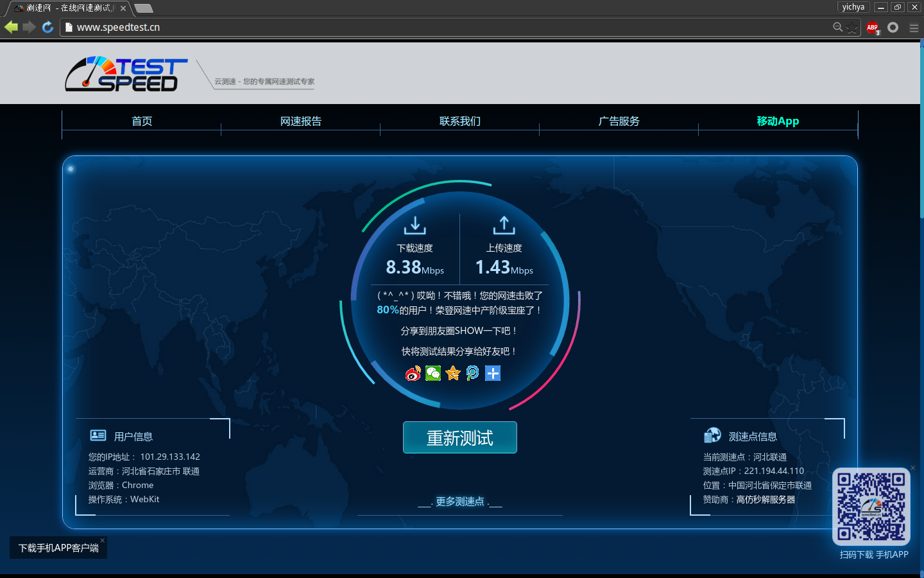Click the 当前测速点：河北联通 text
924x578 pixels.
point(744,457)
